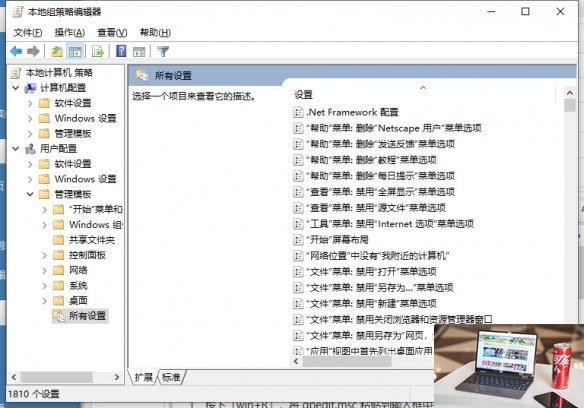Select Windows 组件 folder in the tree
The height and width of the screenshot is (408, 584).
95,225
